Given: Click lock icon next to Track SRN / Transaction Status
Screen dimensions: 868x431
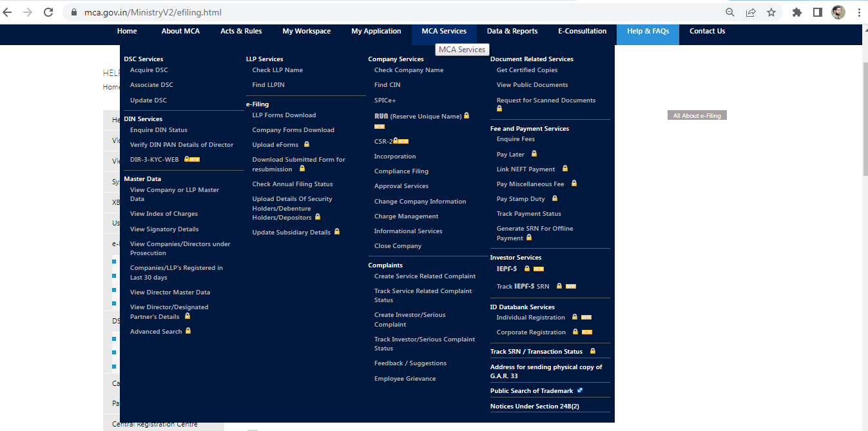Looking at the screenshot, I should [593, 351].
